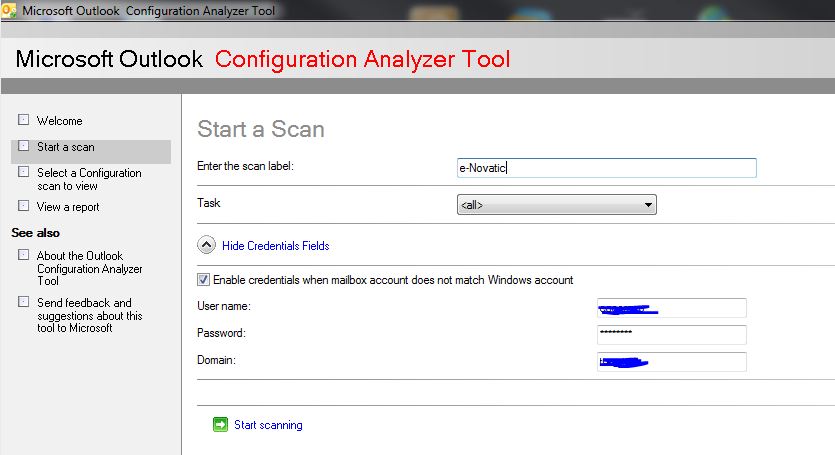Screen dimensions: 835x455
Task: Toggle Enable credentials when mailbox account checkbox
Action: click(203, 280)
